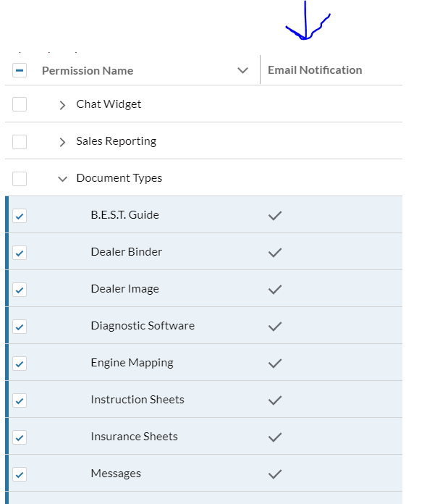
Task: Select the Dealer Image text
Action: (x=125, y=289)
